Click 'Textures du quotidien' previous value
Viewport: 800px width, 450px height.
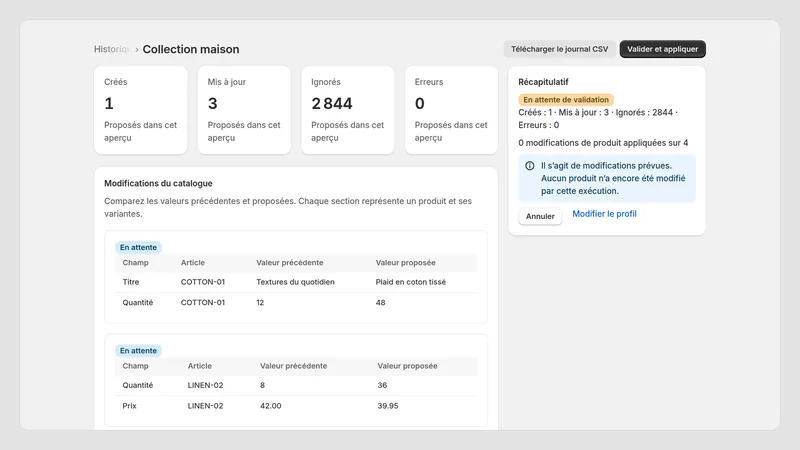295,282
